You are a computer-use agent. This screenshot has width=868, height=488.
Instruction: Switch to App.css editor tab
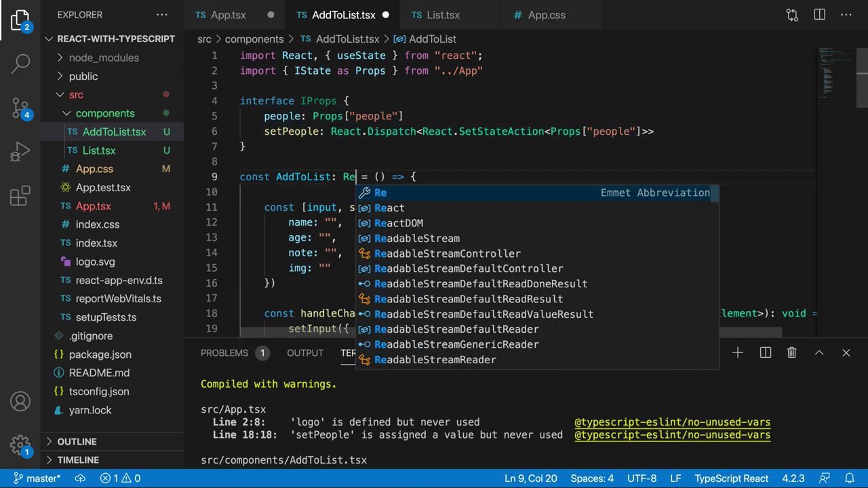[x=547, y=15]
